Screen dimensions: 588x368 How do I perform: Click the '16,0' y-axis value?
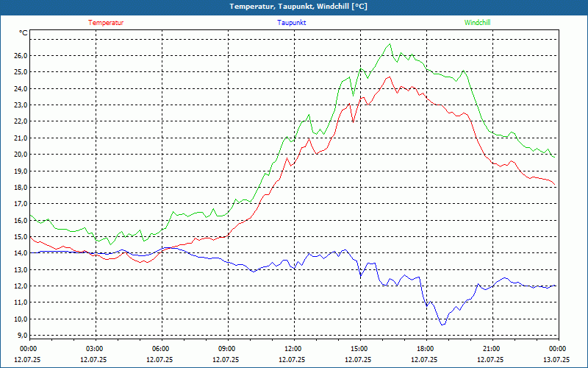(x=21, y=220)
